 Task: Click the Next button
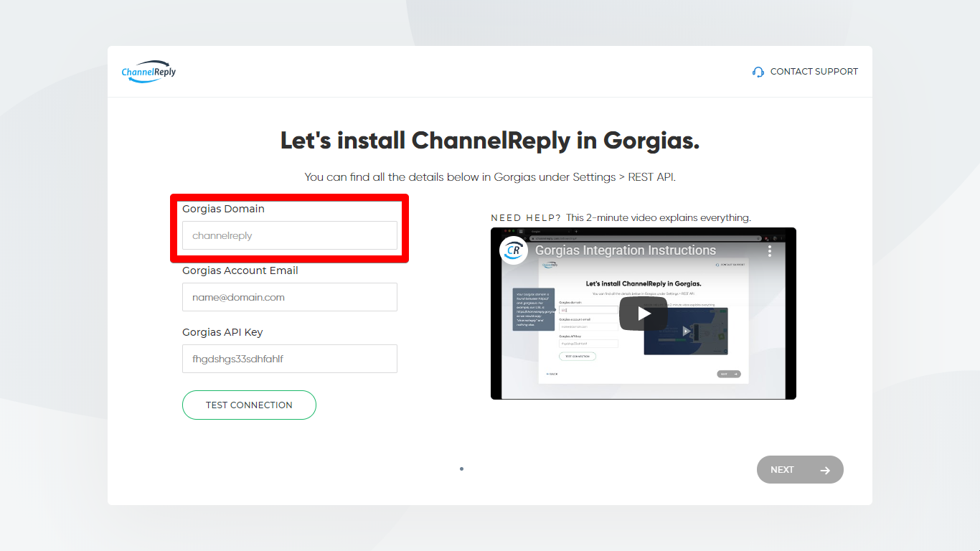(x=800, y=470)
